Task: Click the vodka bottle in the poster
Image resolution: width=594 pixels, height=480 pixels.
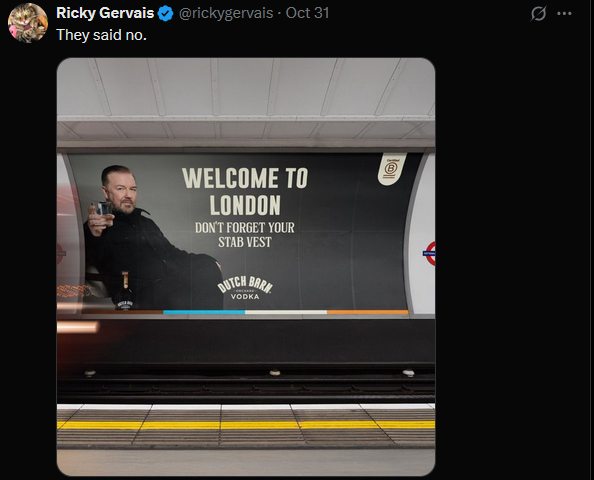Action: (125, 291)
